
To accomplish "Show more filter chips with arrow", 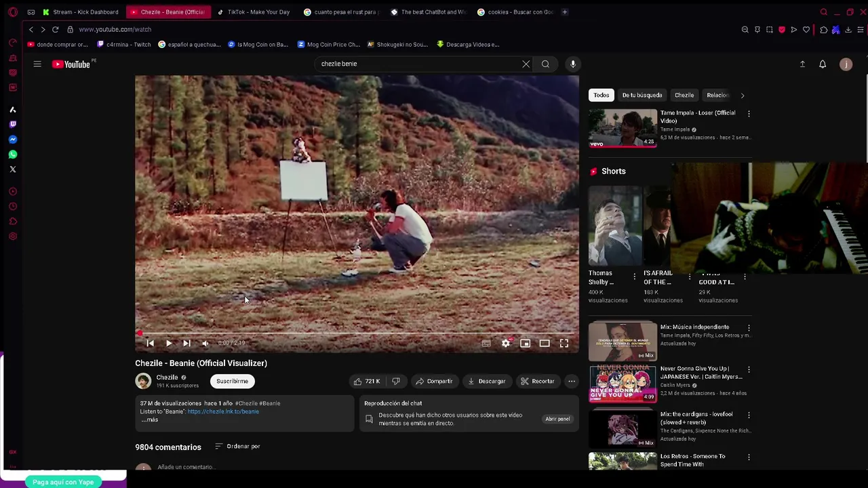I will pyautogui.click(x=743, y=96).
